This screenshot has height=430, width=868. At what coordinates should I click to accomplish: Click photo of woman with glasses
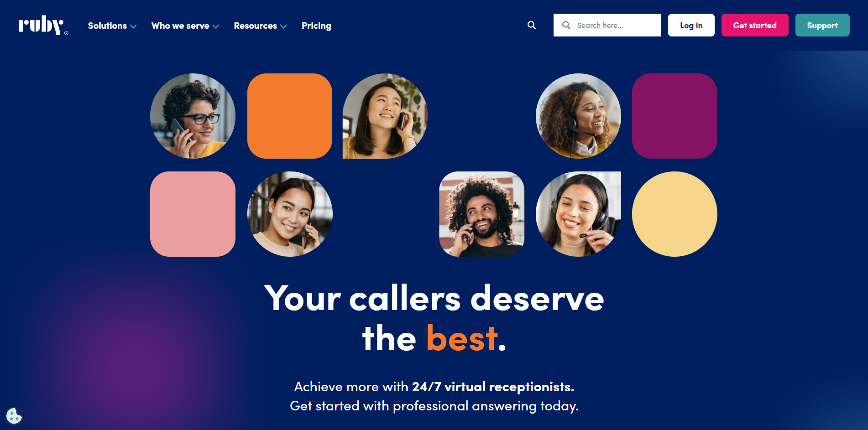[x=193, y=116]
